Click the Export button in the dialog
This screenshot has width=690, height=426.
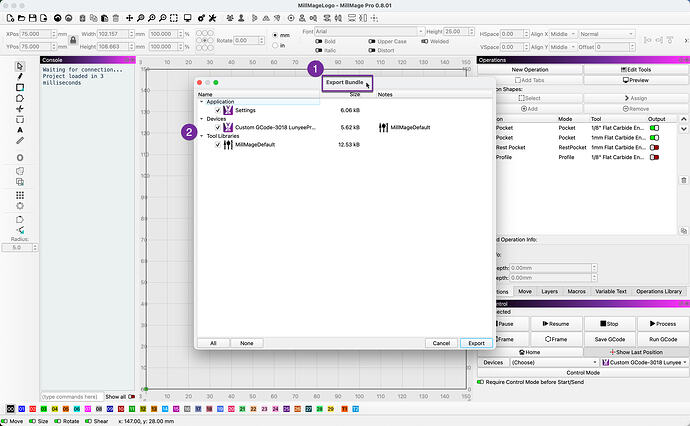[477, 343]
